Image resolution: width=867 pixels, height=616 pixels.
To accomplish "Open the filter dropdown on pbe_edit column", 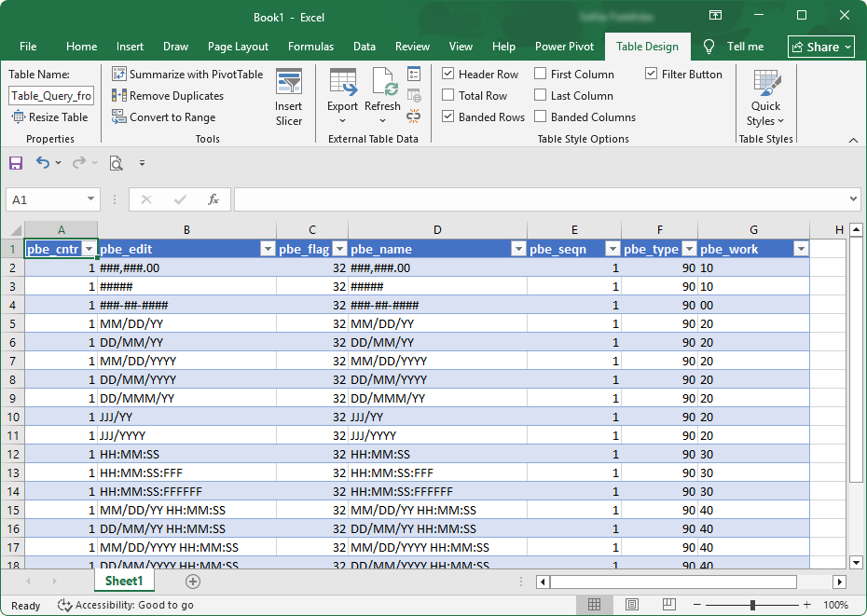I will pos(268,249).
